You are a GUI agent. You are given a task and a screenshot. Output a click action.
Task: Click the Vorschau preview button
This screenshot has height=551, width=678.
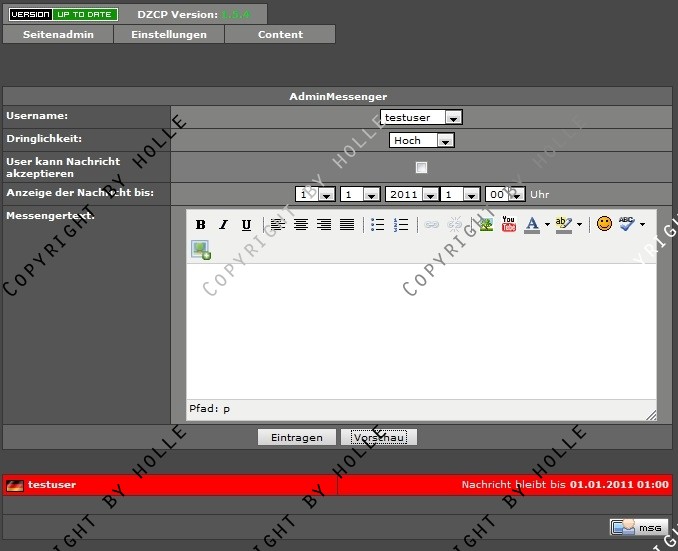pyautogui.click(x=378, y=438)
